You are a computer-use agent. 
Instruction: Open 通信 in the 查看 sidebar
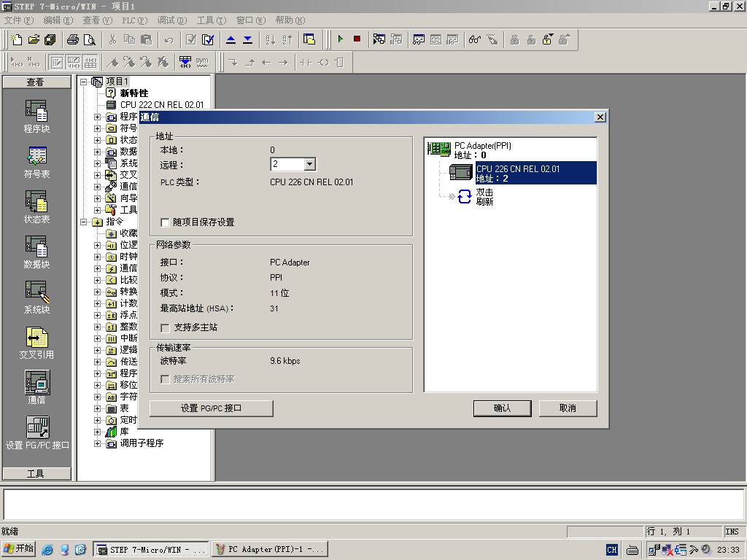pyautogui.click(x=36, y=388)
